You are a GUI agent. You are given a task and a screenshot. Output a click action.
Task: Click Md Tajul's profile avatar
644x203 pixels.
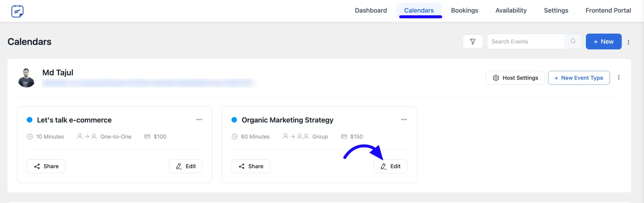pos(26,78)
